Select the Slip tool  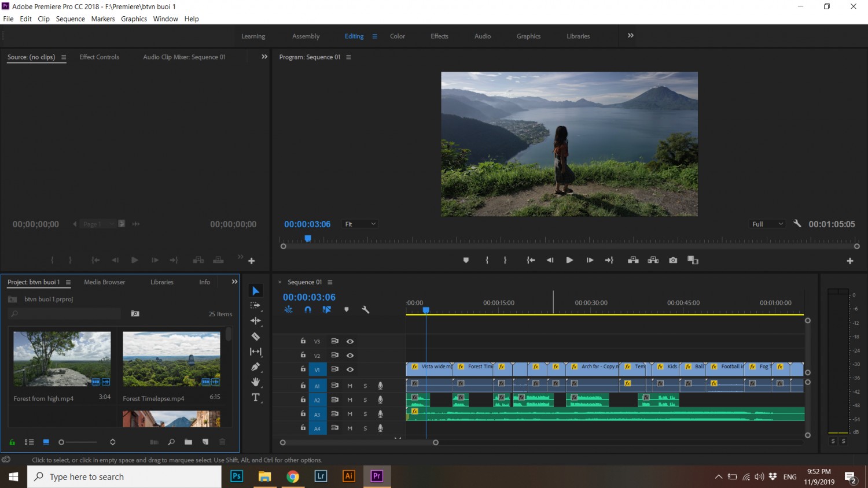[256, 352]
